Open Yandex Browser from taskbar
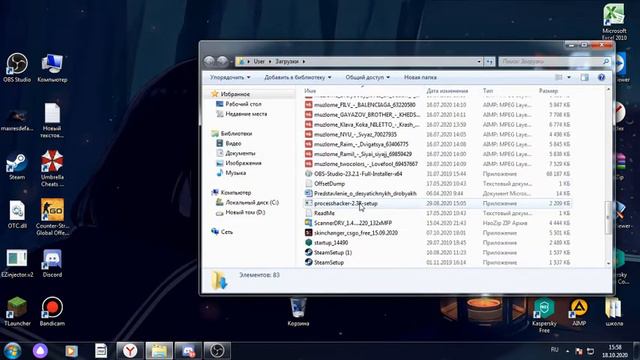 (130, 351)
